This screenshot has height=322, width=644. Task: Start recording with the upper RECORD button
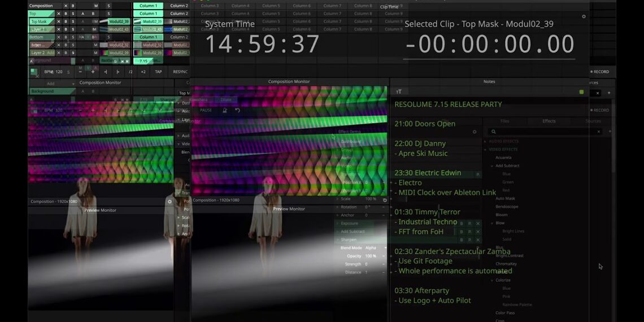click(599, 72)
